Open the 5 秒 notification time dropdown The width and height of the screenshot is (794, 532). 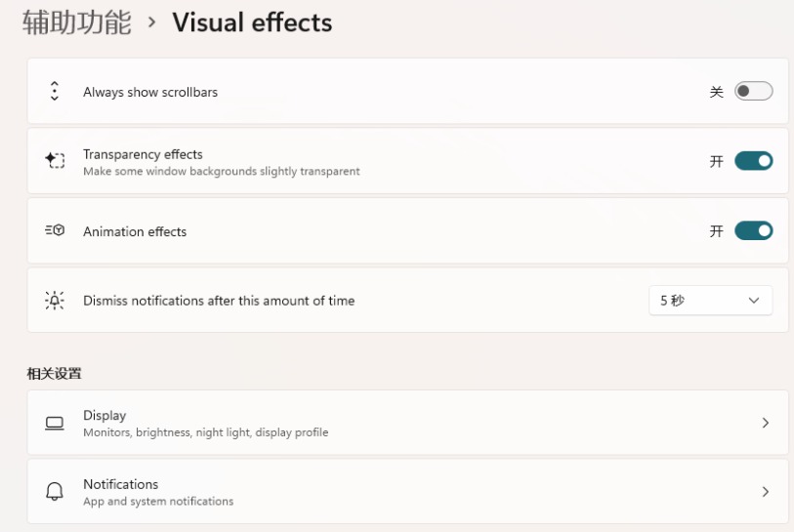tap(710, 301)
